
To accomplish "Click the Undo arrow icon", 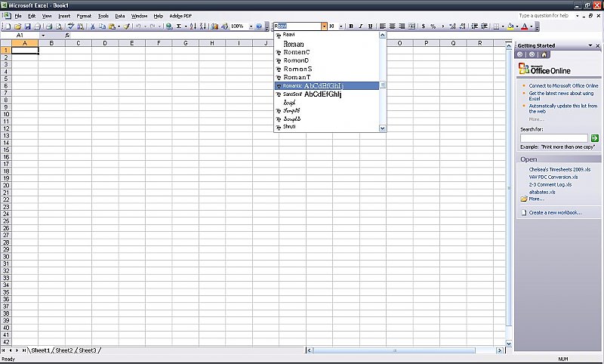I will (x=138, y=26).
